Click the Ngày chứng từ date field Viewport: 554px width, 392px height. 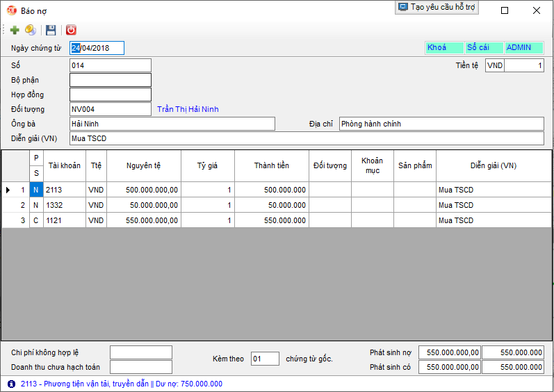(97, 48)
